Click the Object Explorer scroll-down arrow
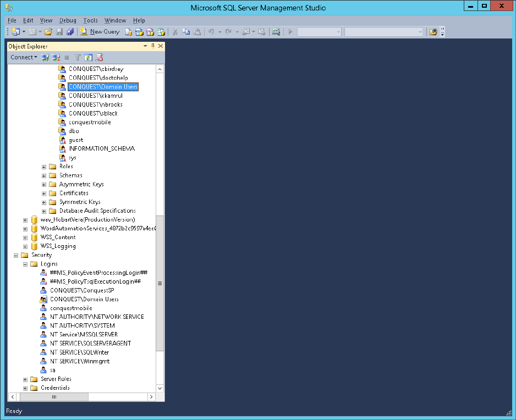 (x=160, y=388)
